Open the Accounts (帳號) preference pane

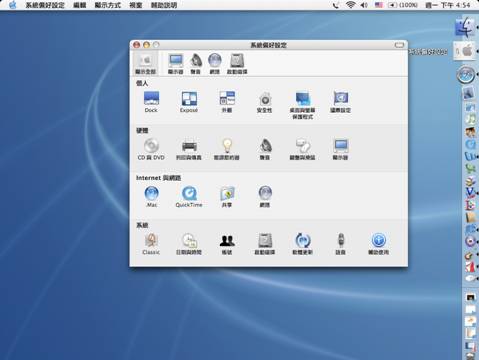click(x=227, y=243)
